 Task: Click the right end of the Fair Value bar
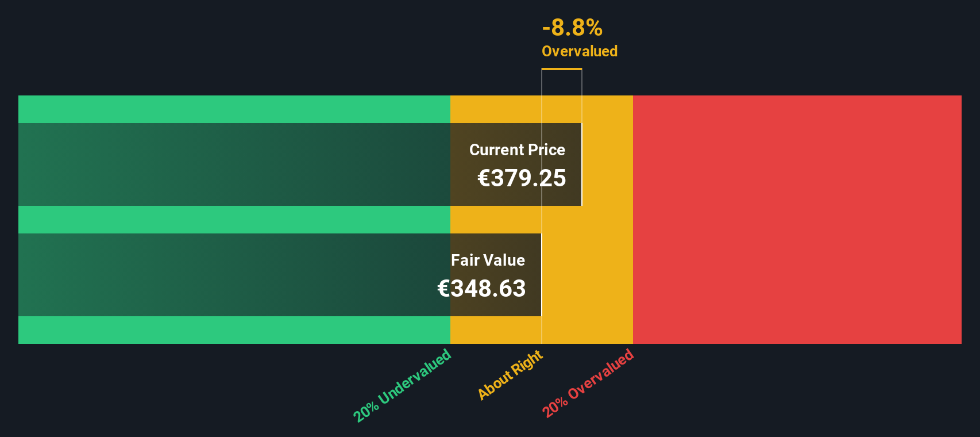pyautogui.click(x=541, y=275)
